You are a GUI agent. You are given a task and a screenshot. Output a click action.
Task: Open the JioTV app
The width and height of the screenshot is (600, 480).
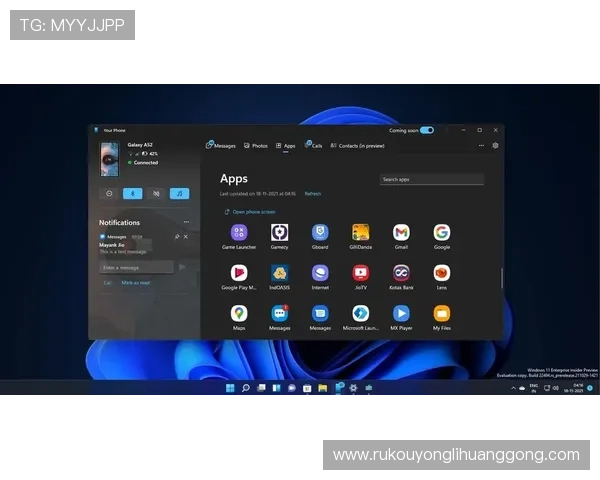360,273
